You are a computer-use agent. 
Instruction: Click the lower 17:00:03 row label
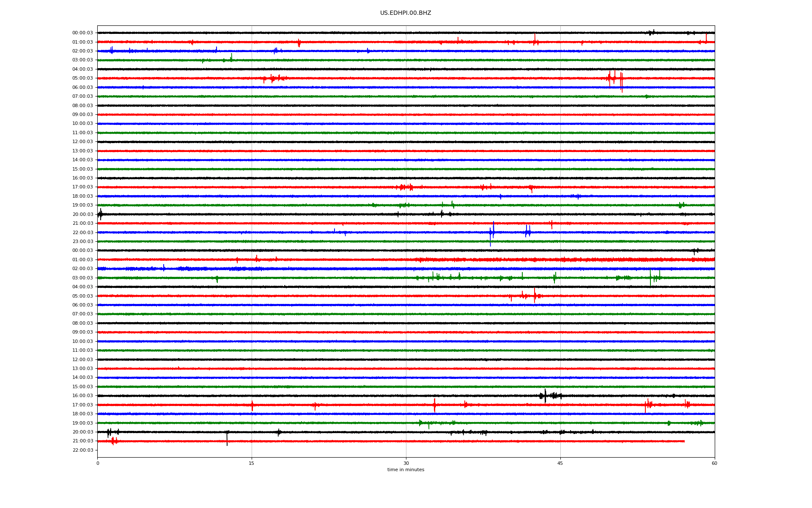(x=82, y=405)
